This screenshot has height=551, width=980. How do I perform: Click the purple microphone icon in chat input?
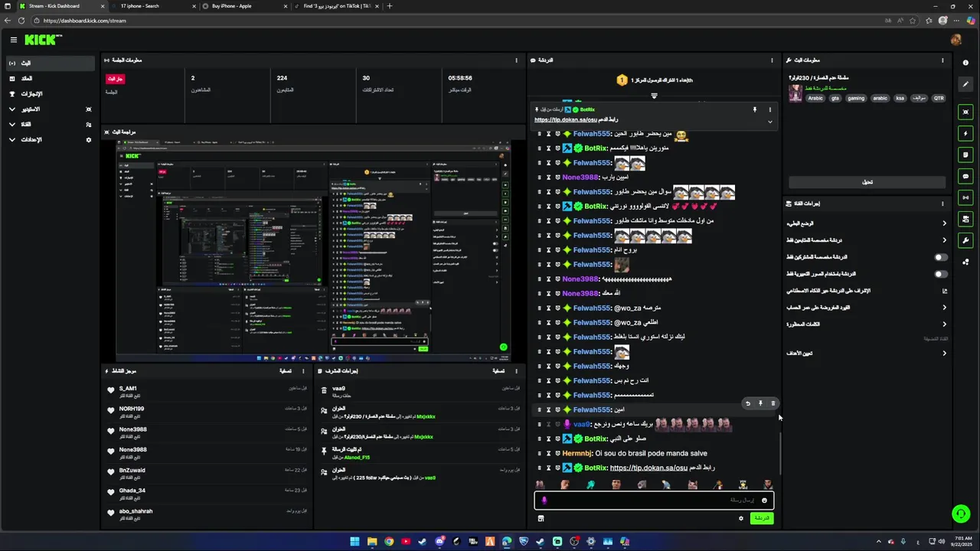544,500
